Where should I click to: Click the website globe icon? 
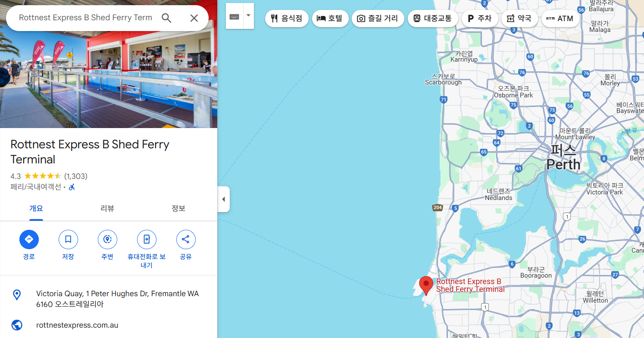[17, 325]
